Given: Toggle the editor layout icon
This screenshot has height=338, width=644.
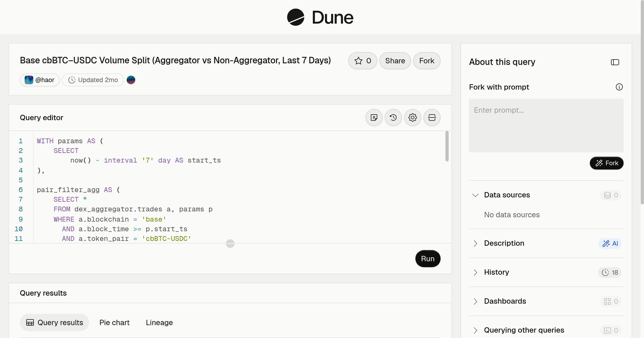Looking at the screenshot, I should [x=432, y=117].
